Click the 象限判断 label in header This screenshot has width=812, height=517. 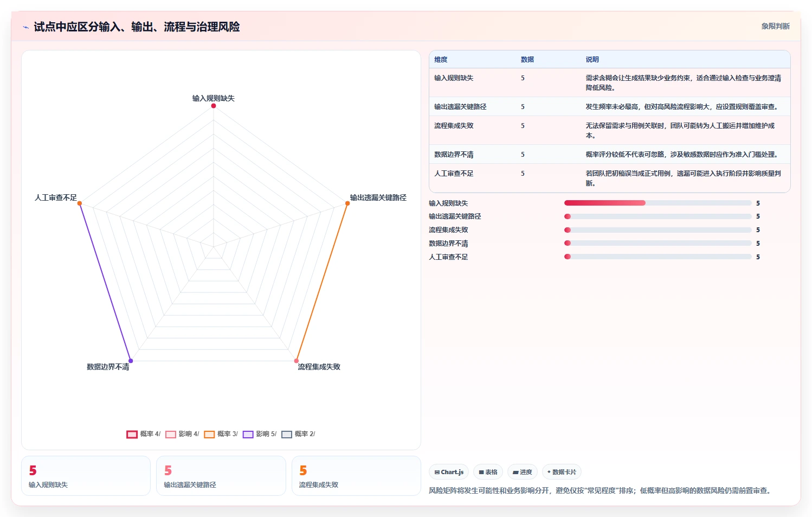pyautogui.click(x=775, y=26)
